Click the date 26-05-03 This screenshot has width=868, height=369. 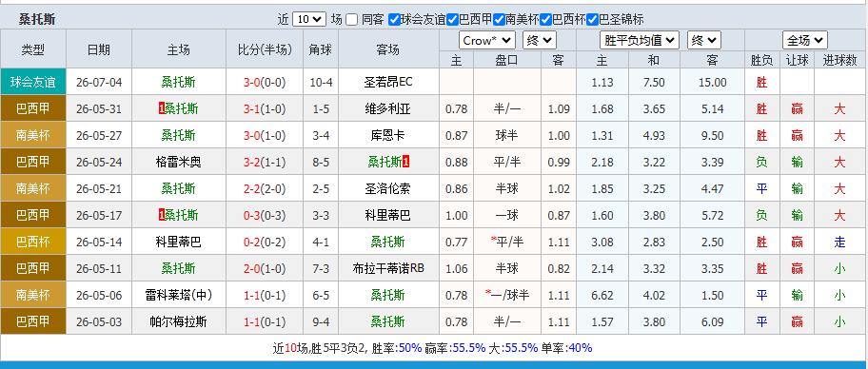click(99, 321)
